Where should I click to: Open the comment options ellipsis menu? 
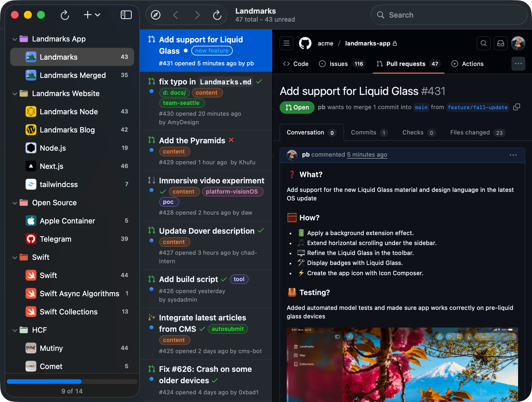pyautogui.click(x=513, y=155)
